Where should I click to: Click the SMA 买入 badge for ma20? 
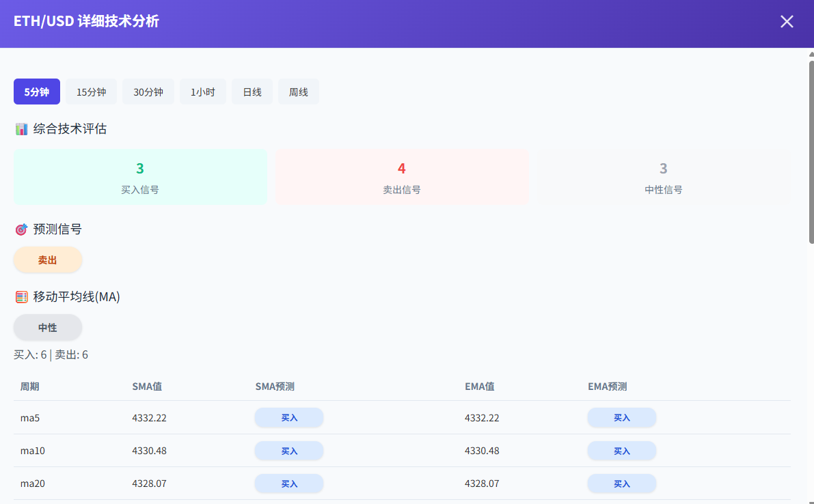pos(289,484)
